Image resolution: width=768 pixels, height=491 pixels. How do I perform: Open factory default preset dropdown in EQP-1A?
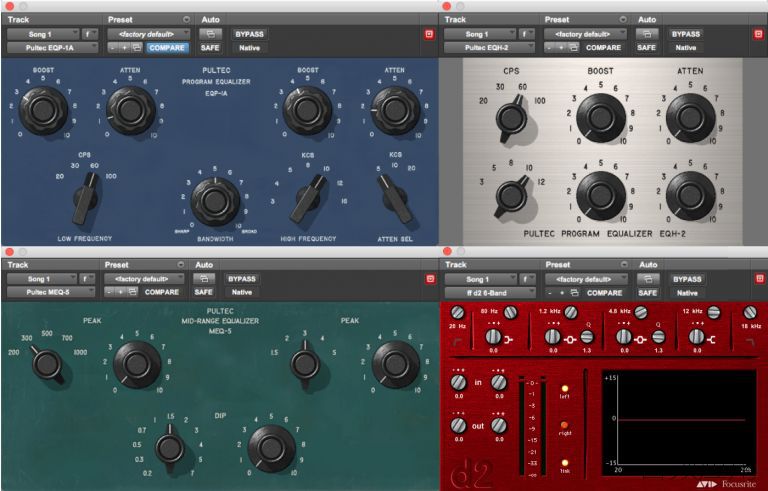click(149, 34)
